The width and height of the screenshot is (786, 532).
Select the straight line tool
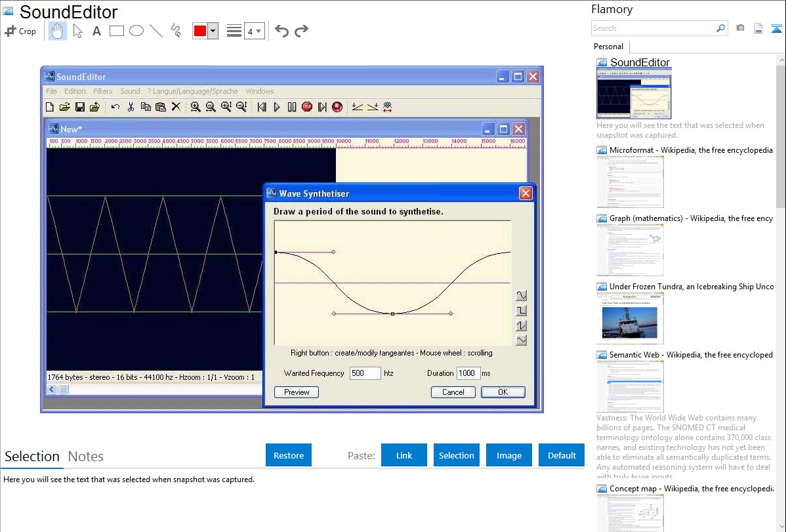pos(156,31)
